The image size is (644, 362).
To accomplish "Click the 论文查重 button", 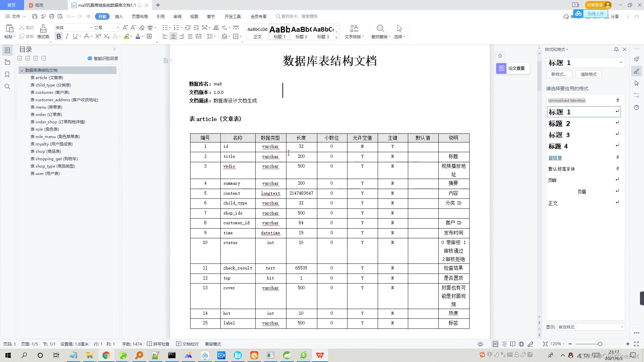I will tap(513, 68).
